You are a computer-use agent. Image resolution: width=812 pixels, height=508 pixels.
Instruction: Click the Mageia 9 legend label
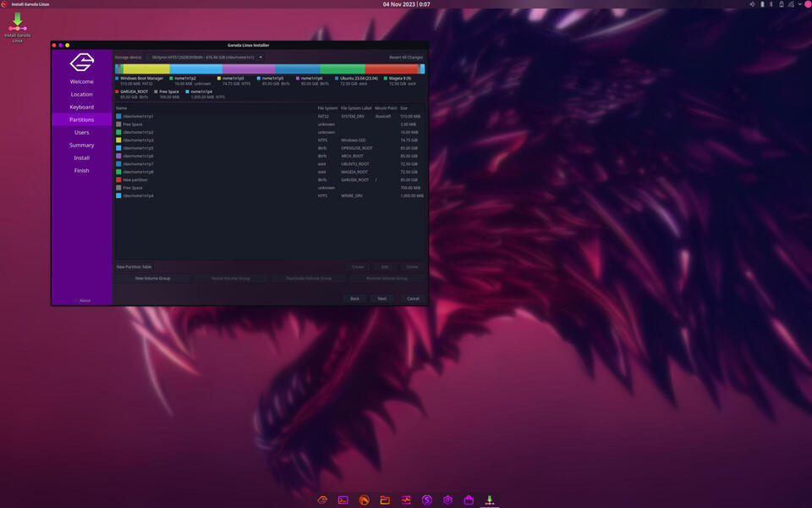pos(400,78)
